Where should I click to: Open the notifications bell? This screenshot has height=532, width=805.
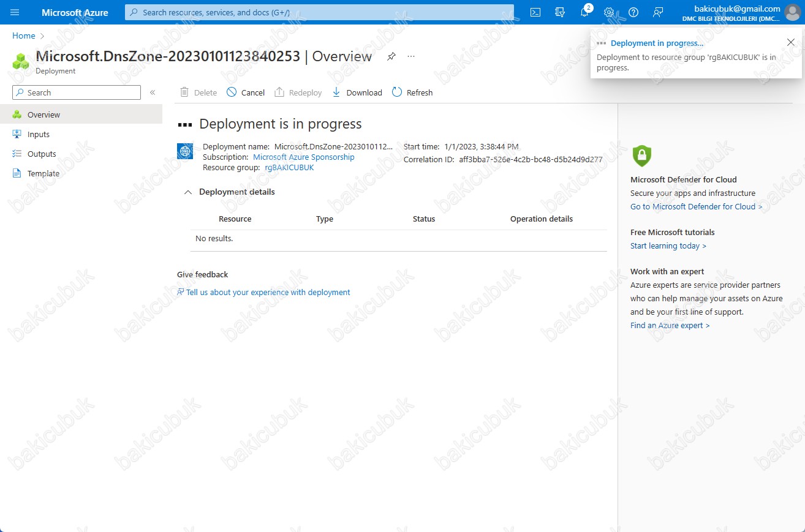pos(584,12)
